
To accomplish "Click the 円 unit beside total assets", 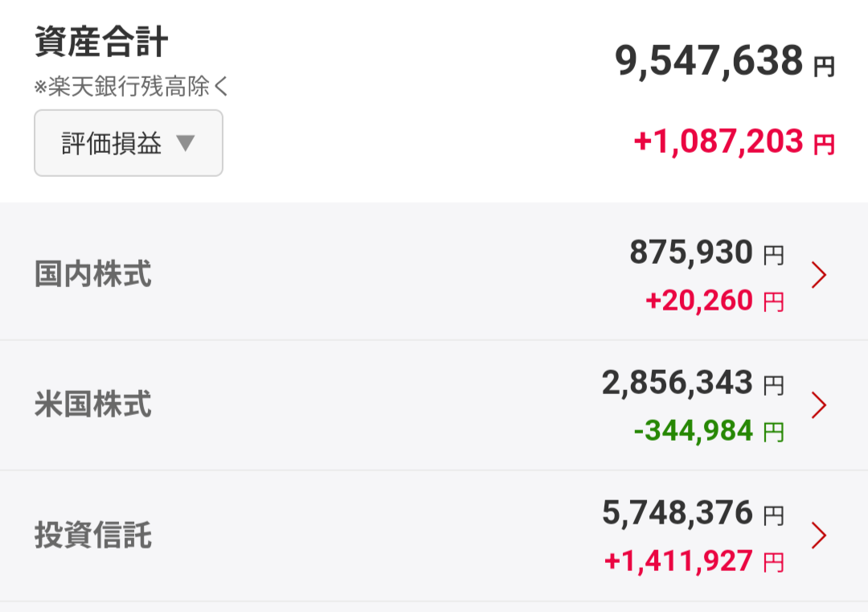I will [825, 67].
